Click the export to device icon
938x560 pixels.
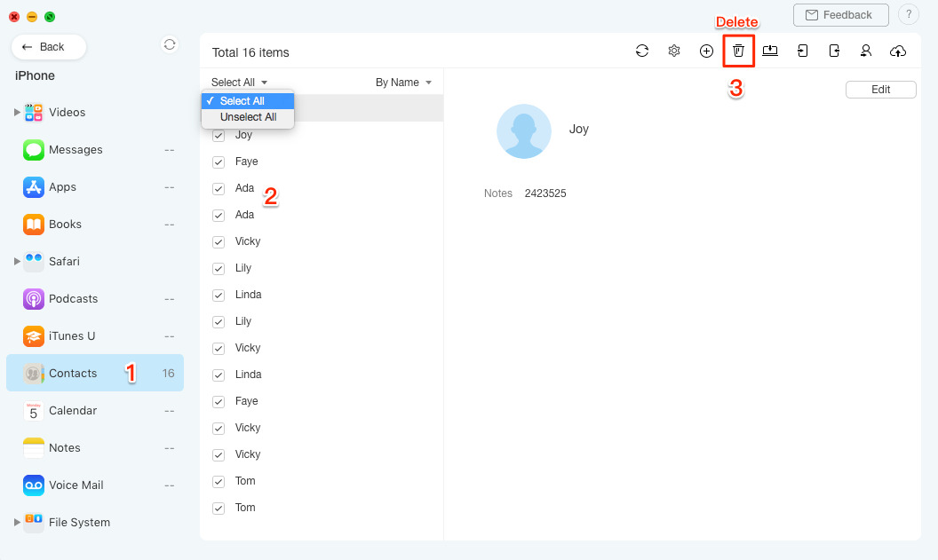tap(834, 51)
